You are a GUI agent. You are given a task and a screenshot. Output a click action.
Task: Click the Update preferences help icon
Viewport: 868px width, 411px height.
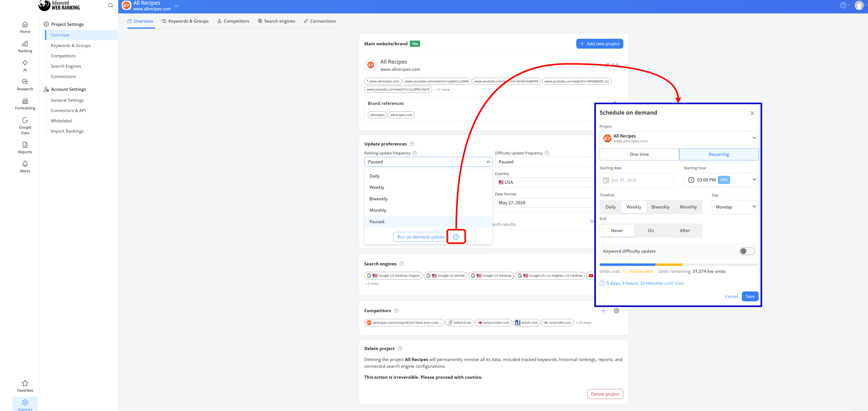coord(412,144)
